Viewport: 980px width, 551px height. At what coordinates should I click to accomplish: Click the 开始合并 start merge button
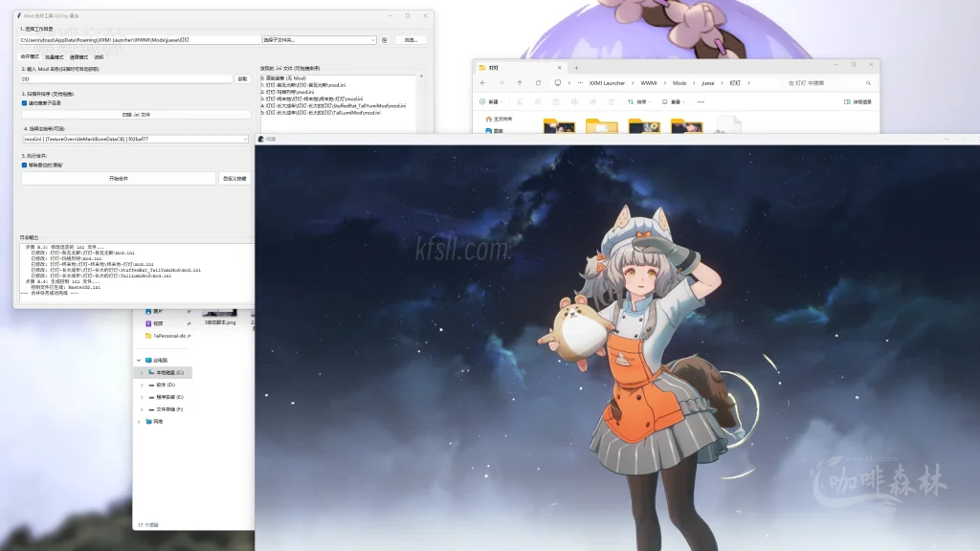(x=119, y=178)
